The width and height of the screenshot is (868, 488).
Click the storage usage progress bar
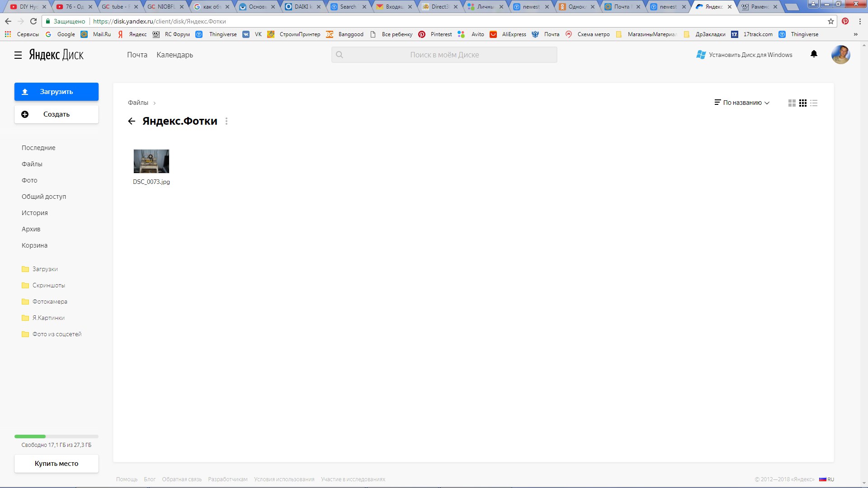[57, 436]
